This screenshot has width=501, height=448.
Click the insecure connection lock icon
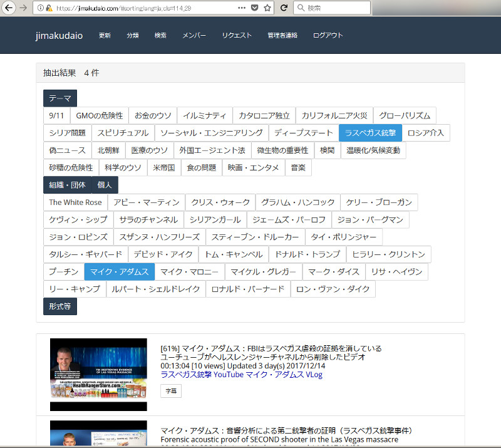49,8
